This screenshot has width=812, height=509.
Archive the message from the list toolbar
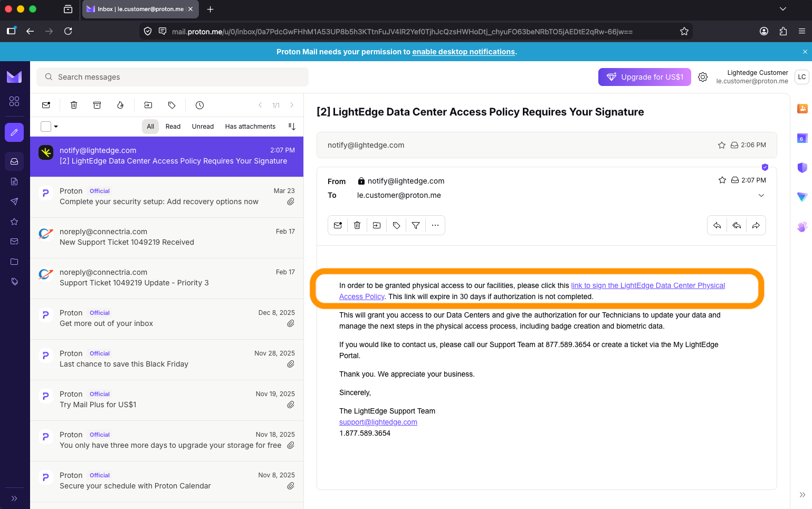click(x=97, y=105)
